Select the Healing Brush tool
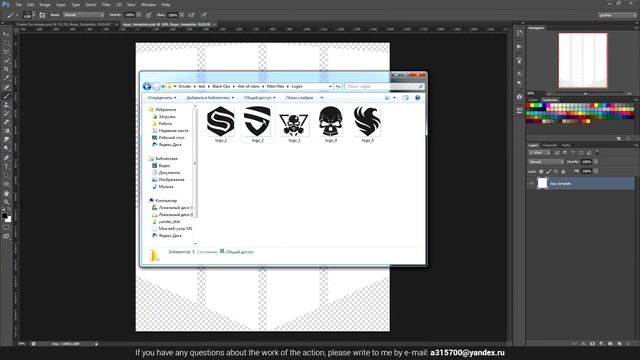Image resolution: width=640 pixels, height=360 pixels. (x=6, y=87)
